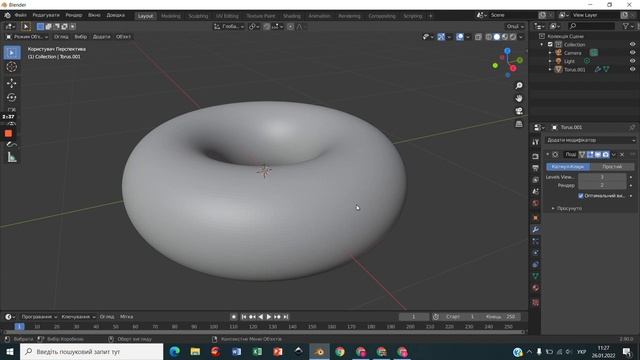Toggle modifier show in render button

(x=606, y=155)
